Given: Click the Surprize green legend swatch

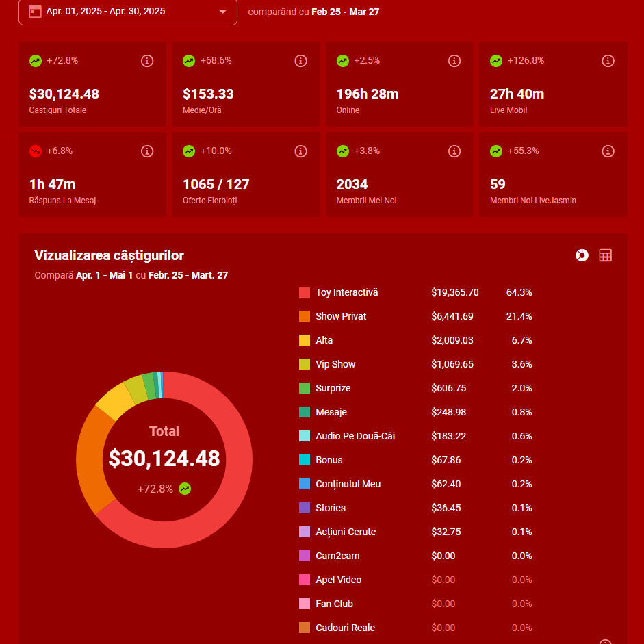Looking at the screenshot, I should point(305,389).
